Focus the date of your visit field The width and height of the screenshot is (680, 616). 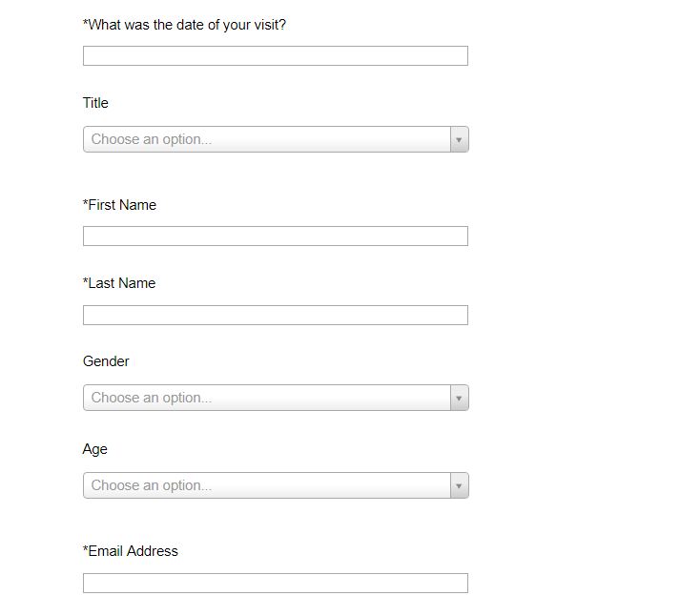pos(275,56)
